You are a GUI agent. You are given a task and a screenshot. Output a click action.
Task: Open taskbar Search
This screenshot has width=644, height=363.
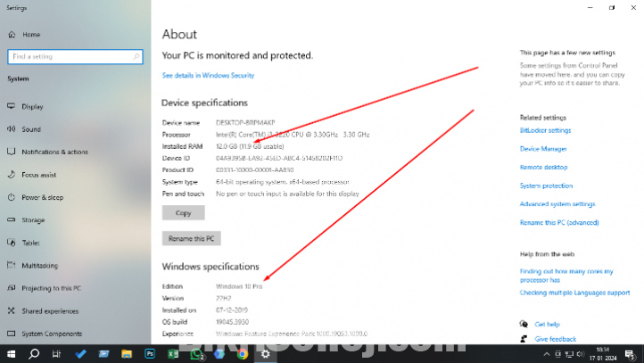click(34, 354)
